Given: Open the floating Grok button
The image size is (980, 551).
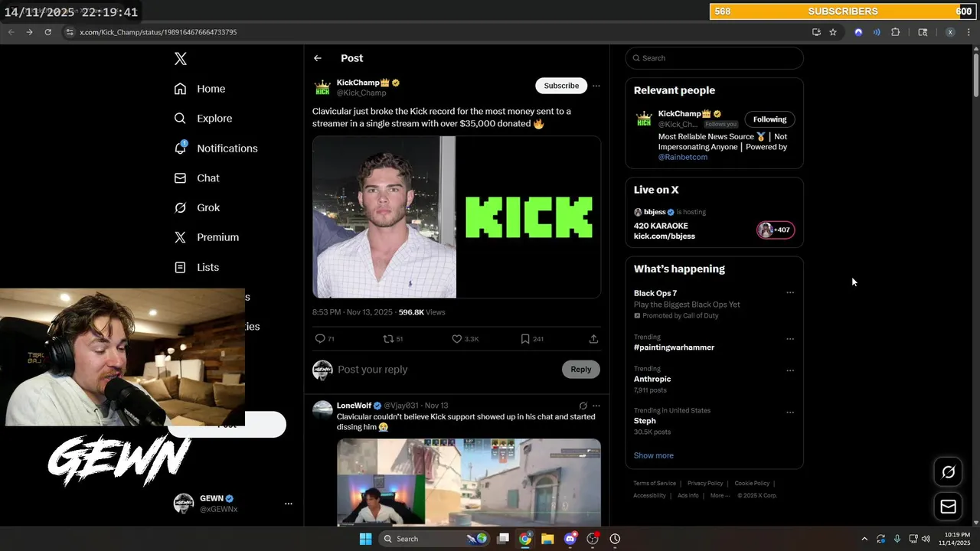Looking at the screenshot, I should point(948,472).
